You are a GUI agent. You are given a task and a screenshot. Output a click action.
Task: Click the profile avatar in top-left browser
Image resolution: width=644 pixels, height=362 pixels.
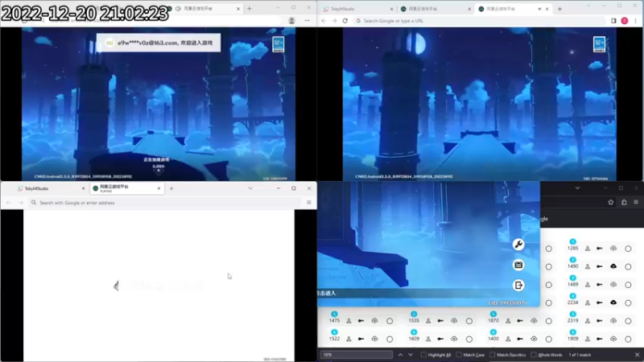pos(291,20)
